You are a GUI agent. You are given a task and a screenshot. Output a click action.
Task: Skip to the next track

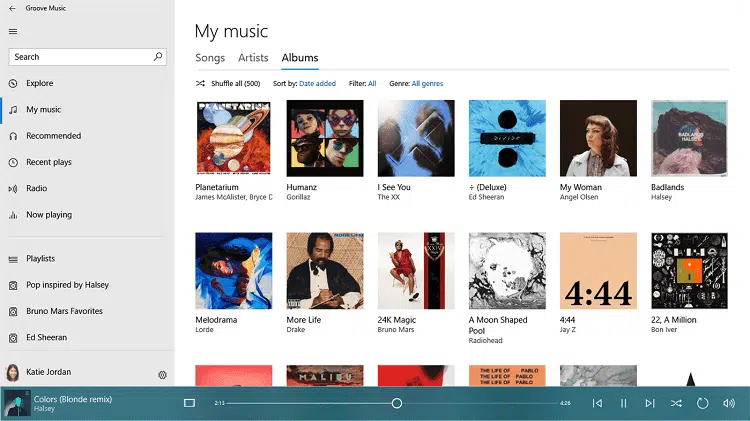tap(650, 403)
